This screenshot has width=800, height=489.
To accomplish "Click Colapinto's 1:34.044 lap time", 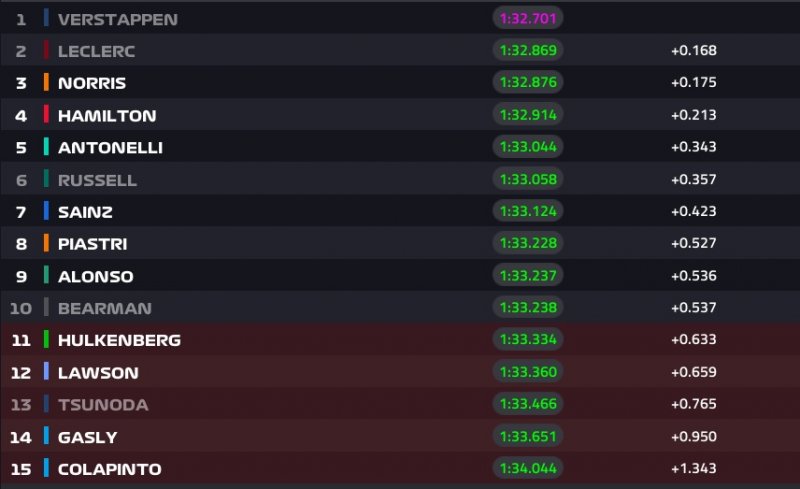I will pos(528,467).
